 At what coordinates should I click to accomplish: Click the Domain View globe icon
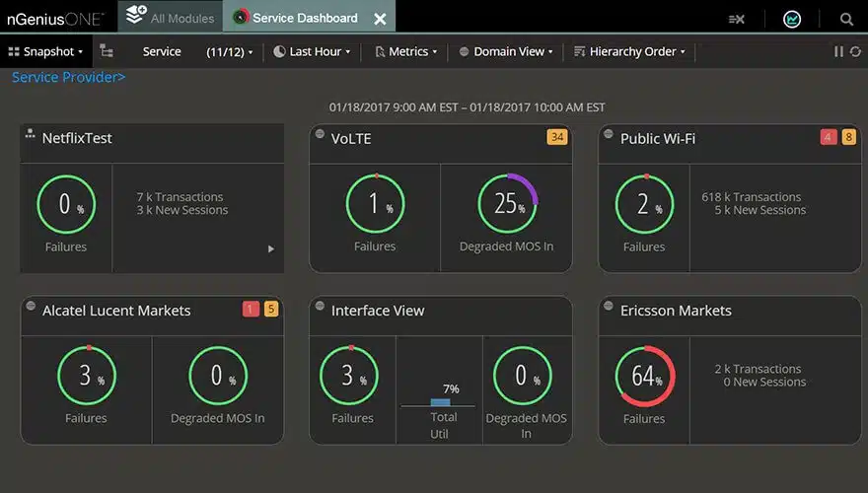click(464, 51)
